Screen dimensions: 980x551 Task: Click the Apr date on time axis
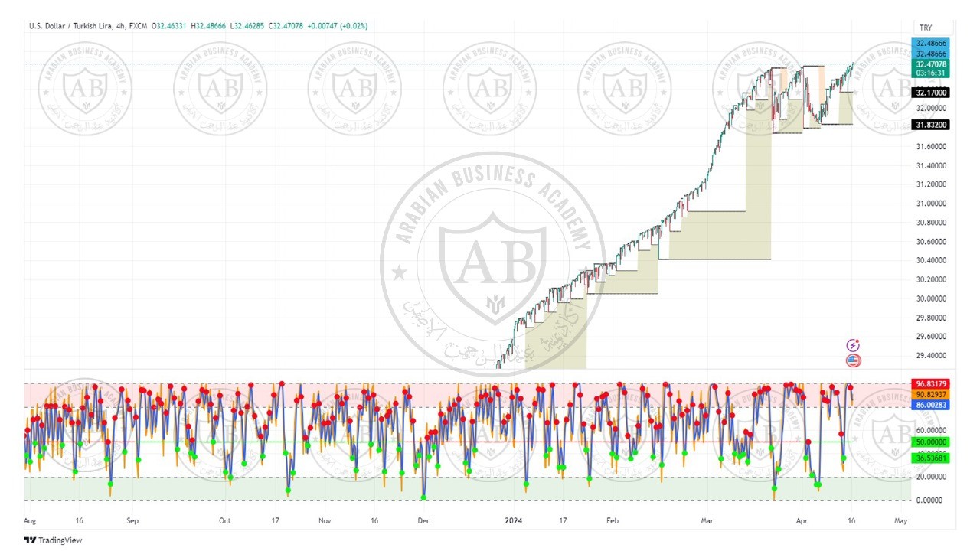point(802,520)
